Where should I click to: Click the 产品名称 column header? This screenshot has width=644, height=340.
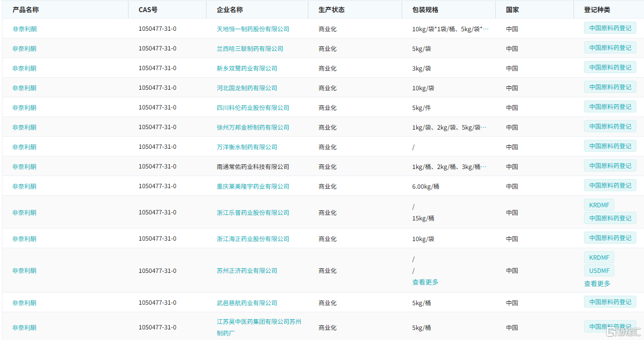(26, 10)
